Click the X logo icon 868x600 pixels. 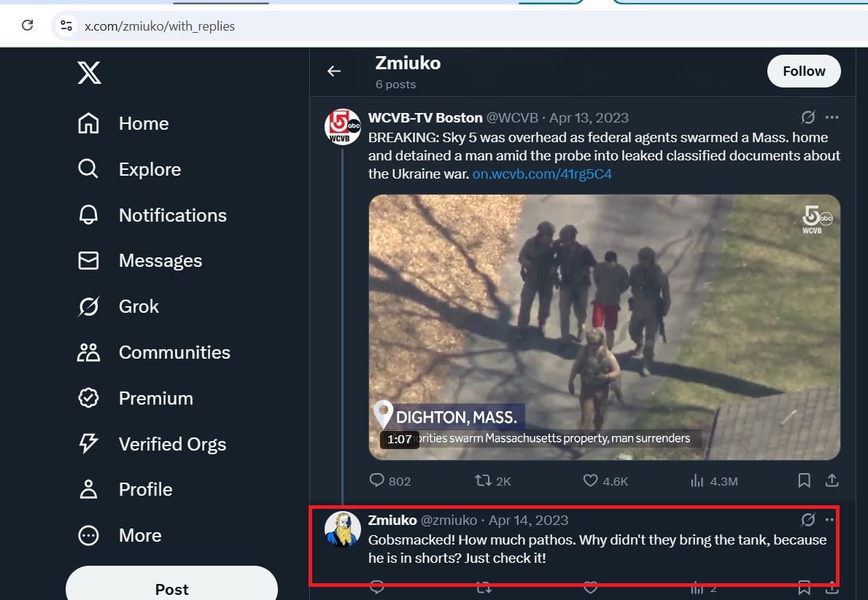coord(89,72)
